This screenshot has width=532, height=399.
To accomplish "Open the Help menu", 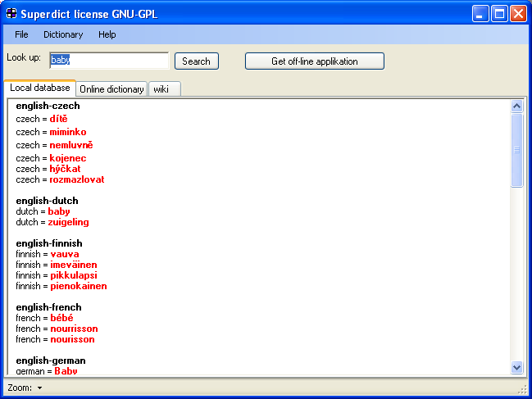I will [107, 34].
